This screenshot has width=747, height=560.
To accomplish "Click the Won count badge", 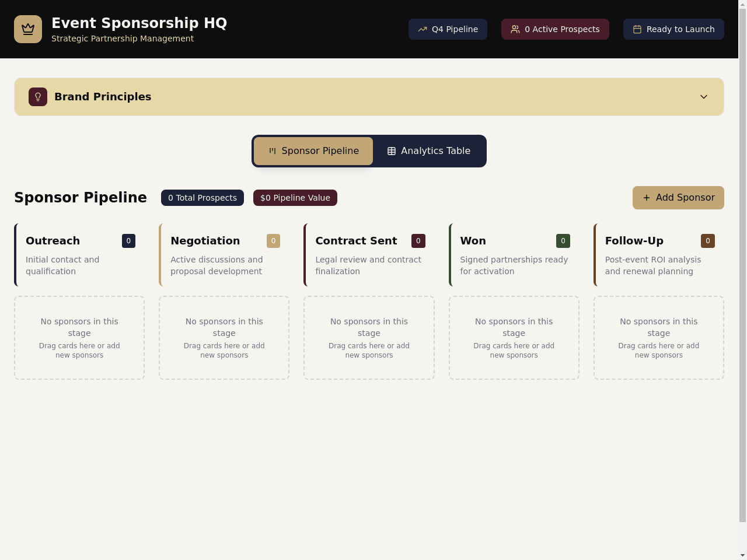I will click(563, 241).
